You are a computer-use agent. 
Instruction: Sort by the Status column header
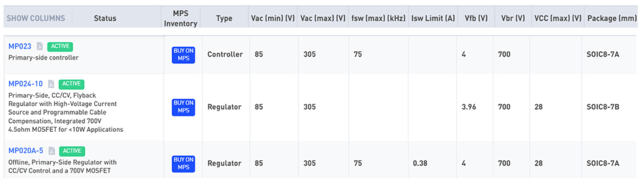tap(105, 18)
